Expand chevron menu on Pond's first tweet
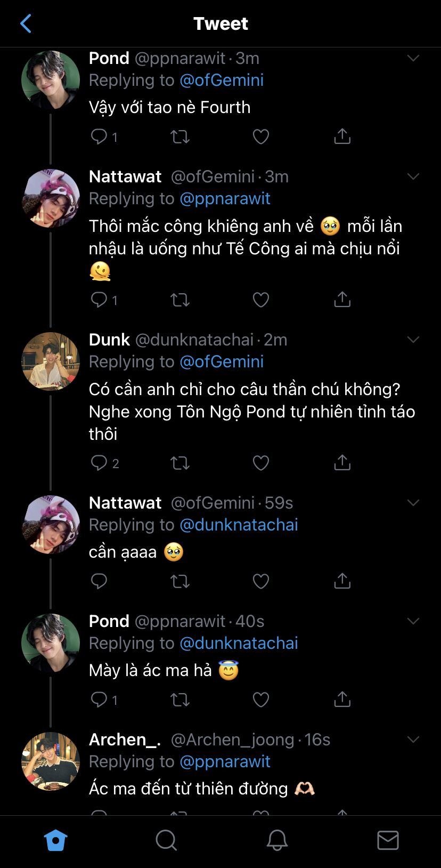Image resolution: width=441 pixels, height=868 pixels. pos(413,58)
